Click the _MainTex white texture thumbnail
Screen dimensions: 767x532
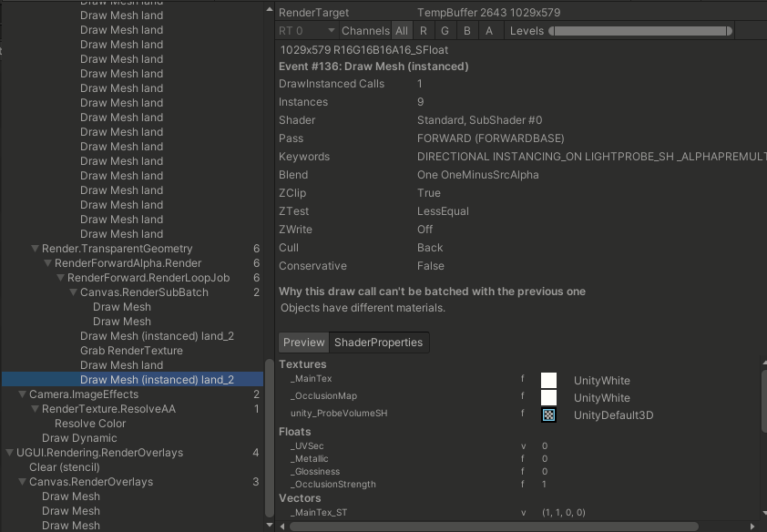coord(548,381)
